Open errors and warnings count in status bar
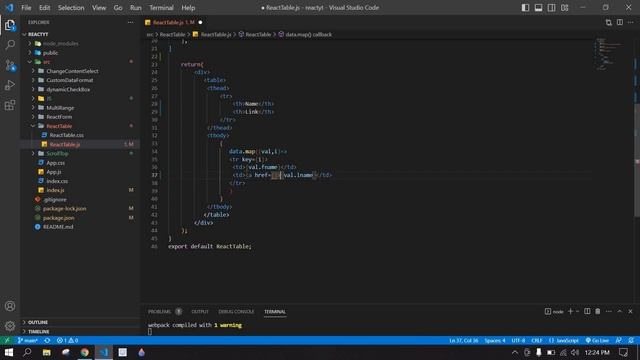 (67, 340)
